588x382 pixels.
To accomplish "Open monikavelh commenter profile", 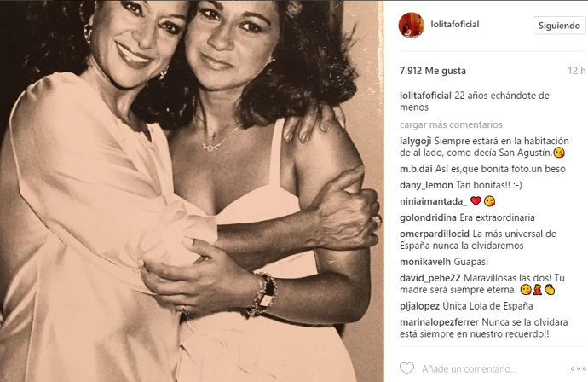I will [425, 262].
